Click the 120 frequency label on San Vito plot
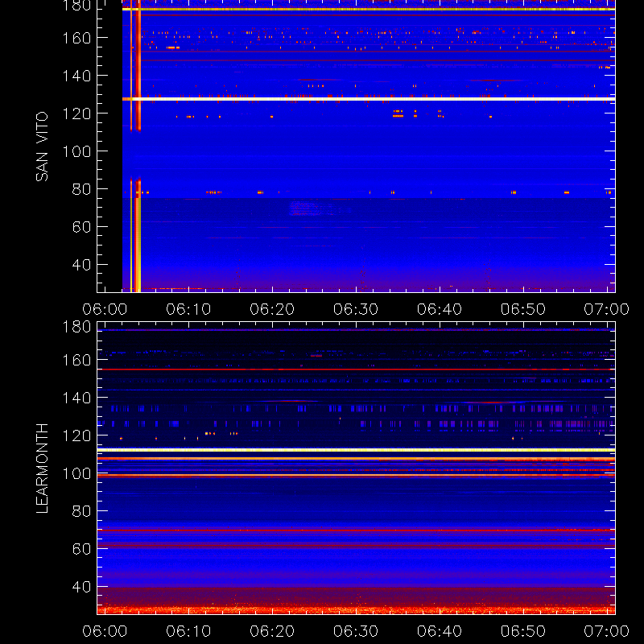 point(76,114)
